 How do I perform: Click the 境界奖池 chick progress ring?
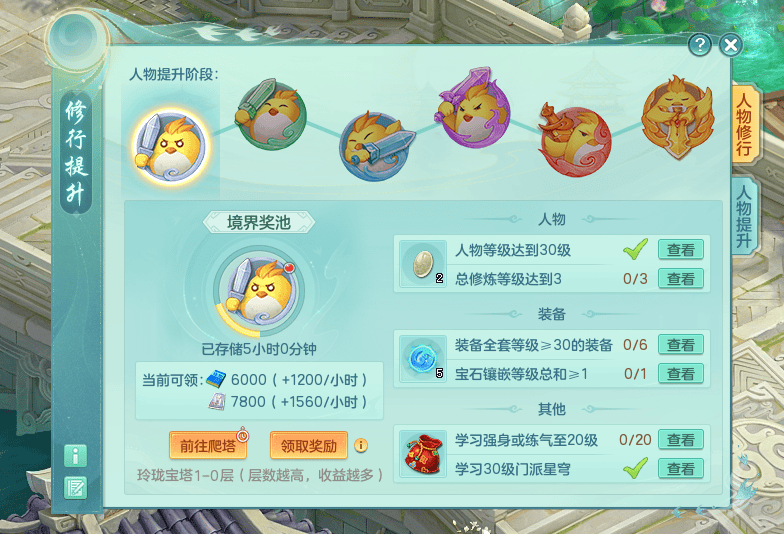click(258, 292)
